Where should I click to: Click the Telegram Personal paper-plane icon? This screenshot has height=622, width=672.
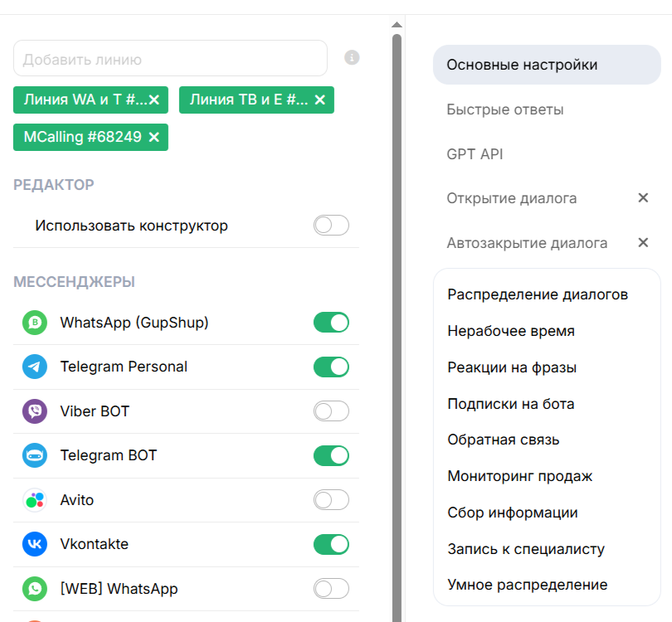[35, 367]
